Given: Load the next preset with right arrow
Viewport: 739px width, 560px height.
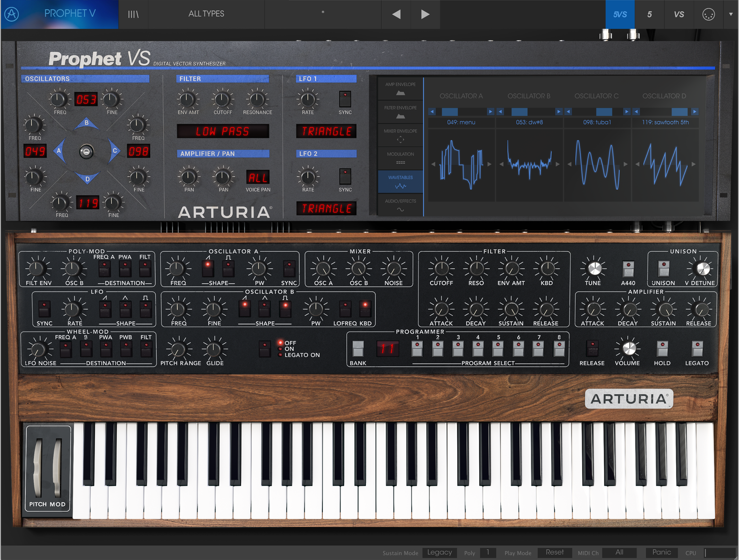Looking at the screenshot, I should pos(425,14).
